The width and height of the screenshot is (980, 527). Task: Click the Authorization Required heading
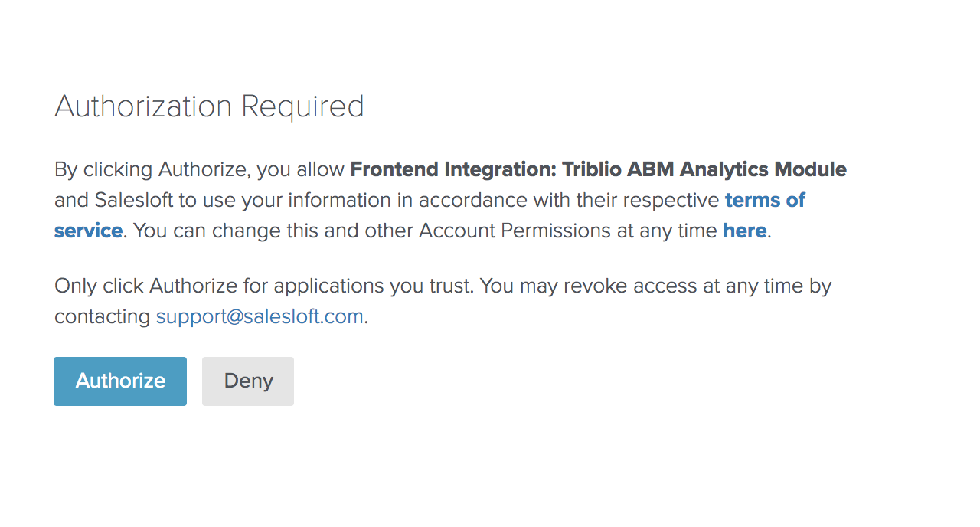tap(209, 106)
